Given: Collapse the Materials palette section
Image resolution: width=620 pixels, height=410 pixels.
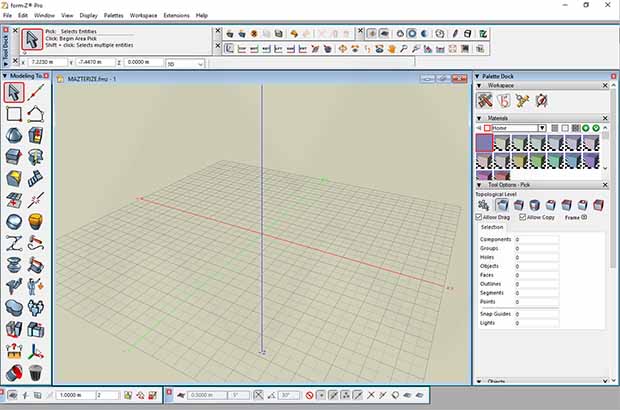Looking at the screenshot, I should pos(479,118).
